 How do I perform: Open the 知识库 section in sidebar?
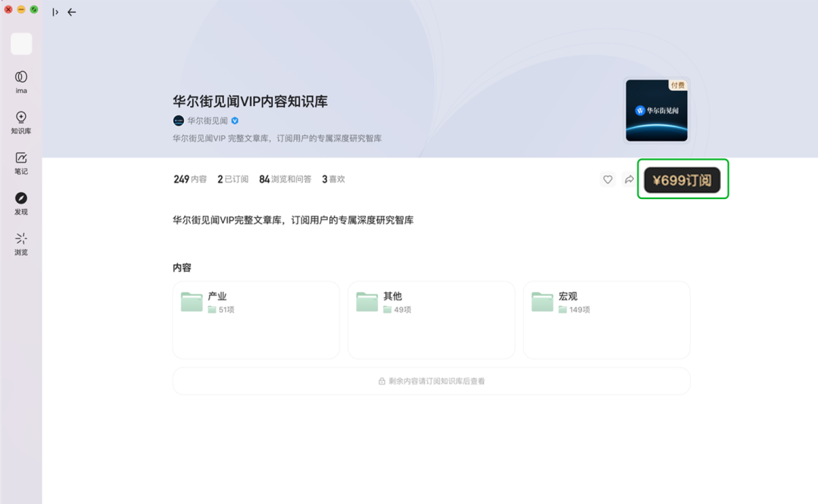point(21,123)
